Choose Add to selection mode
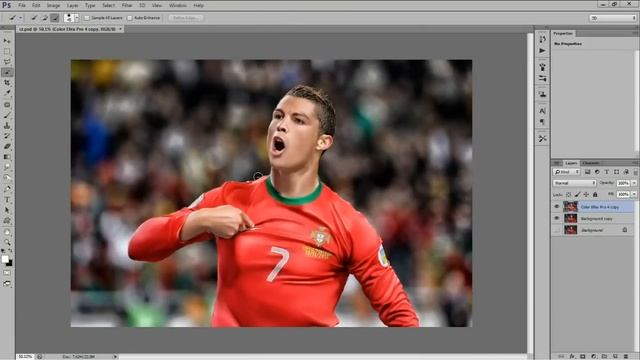The image size is (640, 360). (44, 18)
